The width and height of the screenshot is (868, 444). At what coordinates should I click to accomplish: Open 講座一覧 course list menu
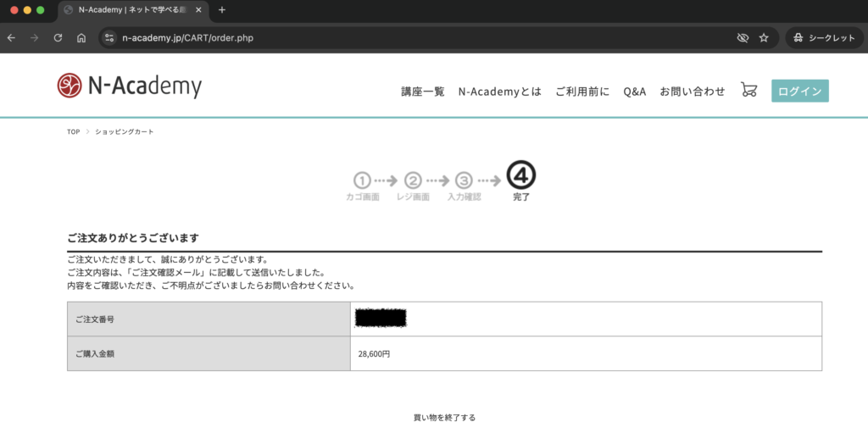(x=422, y=92)
